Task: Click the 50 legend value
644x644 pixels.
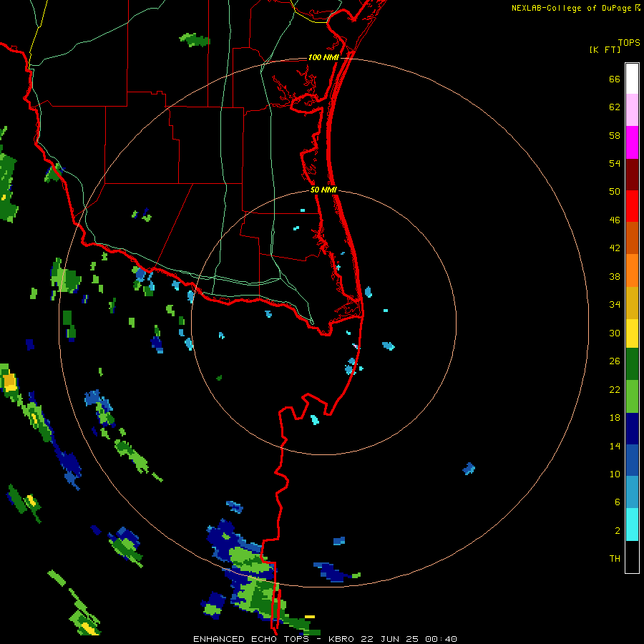Action: click(x=615, y=191)
